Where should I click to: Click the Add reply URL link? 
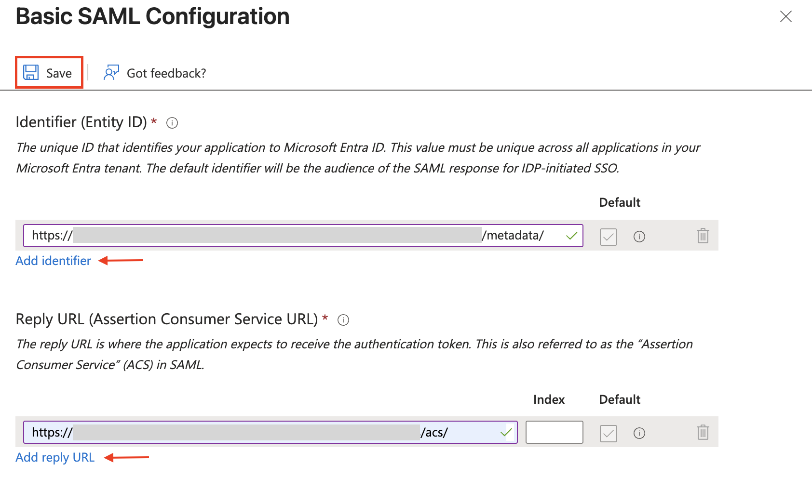[55, 457]
